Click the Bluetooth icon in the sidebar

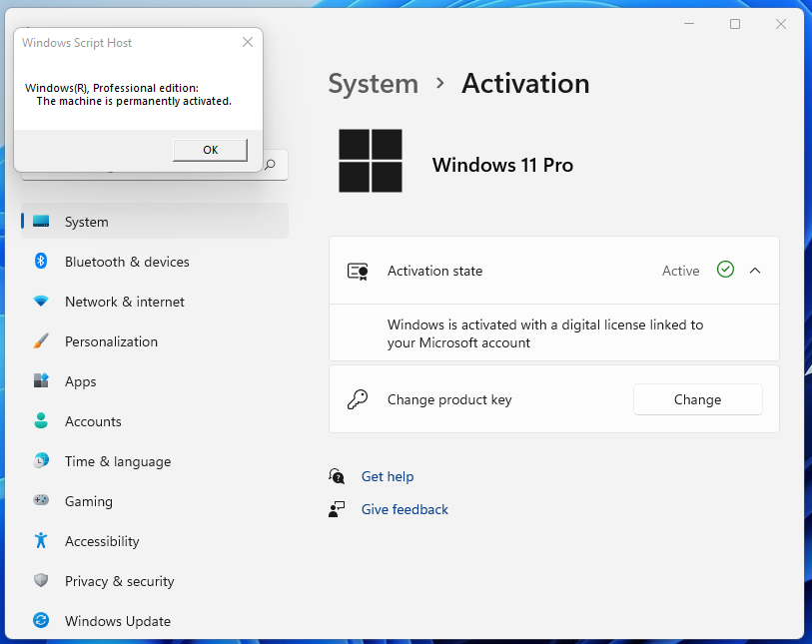point(41,261)
